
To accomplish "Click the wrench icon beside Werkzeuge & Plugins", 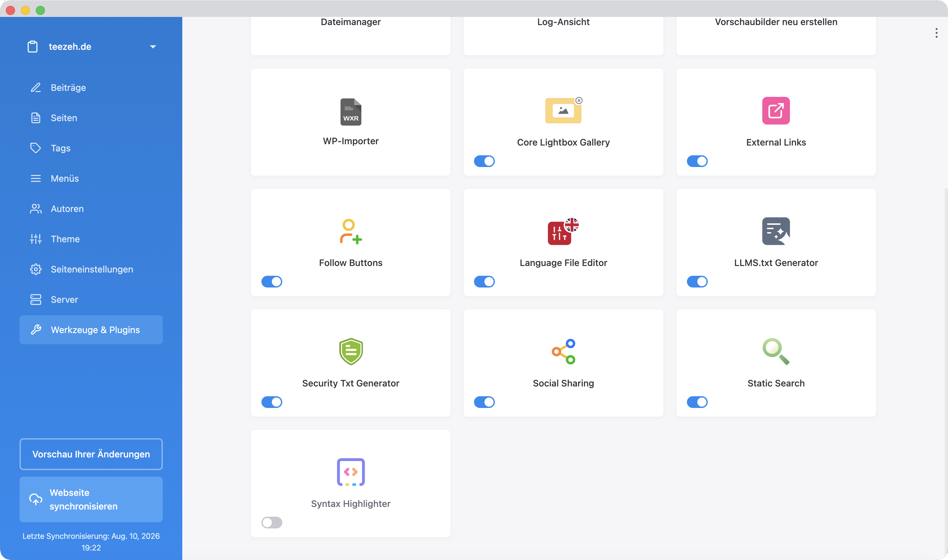I will tap(35, 330).
